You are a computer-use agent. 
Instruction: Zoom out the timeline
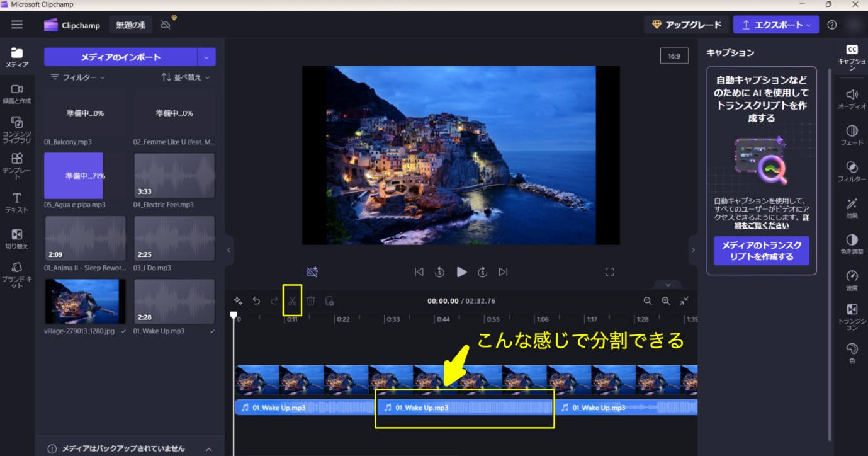click(648, 301)
